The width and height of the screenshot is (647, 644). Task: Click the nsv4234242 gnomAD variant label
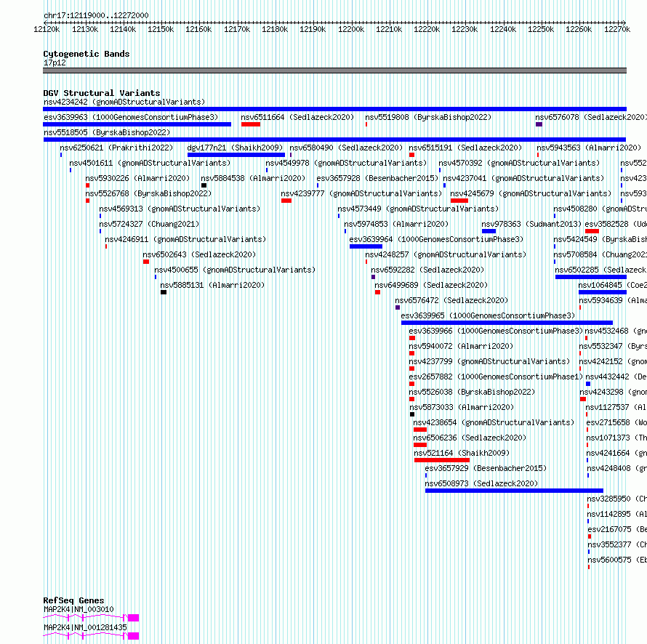point(124,102)
